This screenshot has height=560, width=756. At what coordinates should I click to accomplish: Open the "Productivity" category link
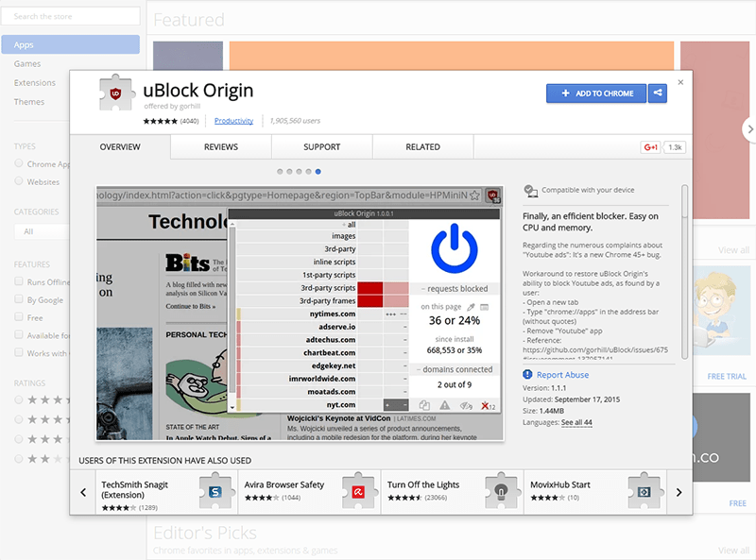(234, 121)
